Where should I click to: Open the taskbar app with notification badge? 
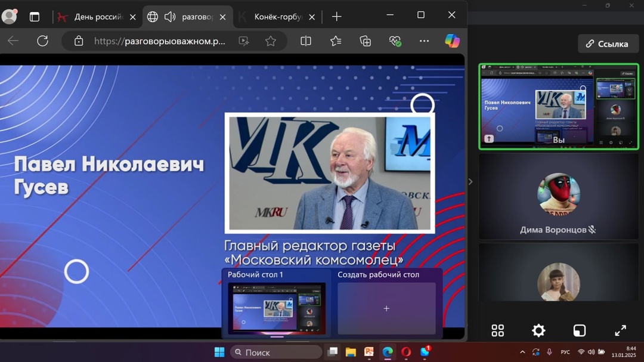pos(425,352)
